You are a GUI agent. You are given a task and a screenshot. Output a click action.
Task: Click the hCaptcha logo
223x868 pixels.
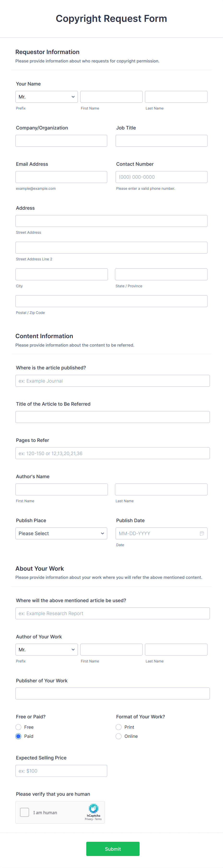[x=94, y=809]
